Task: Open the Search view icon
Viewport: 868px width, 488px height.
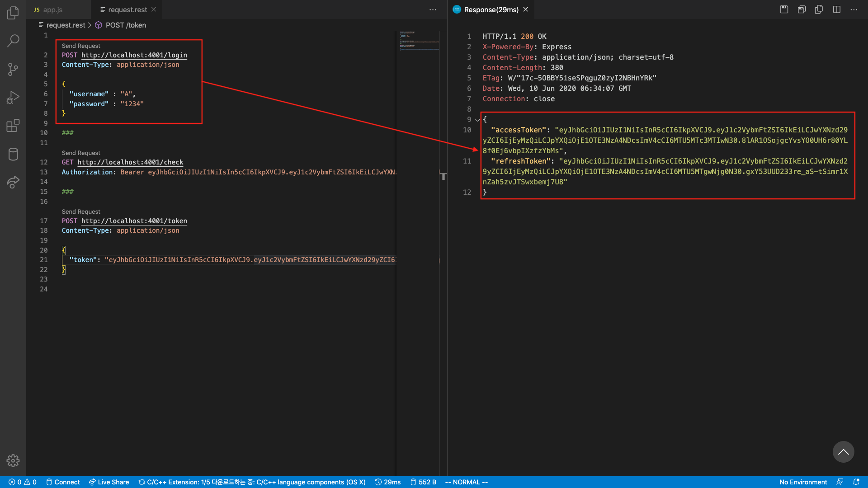Action: [x=13, y=41]
